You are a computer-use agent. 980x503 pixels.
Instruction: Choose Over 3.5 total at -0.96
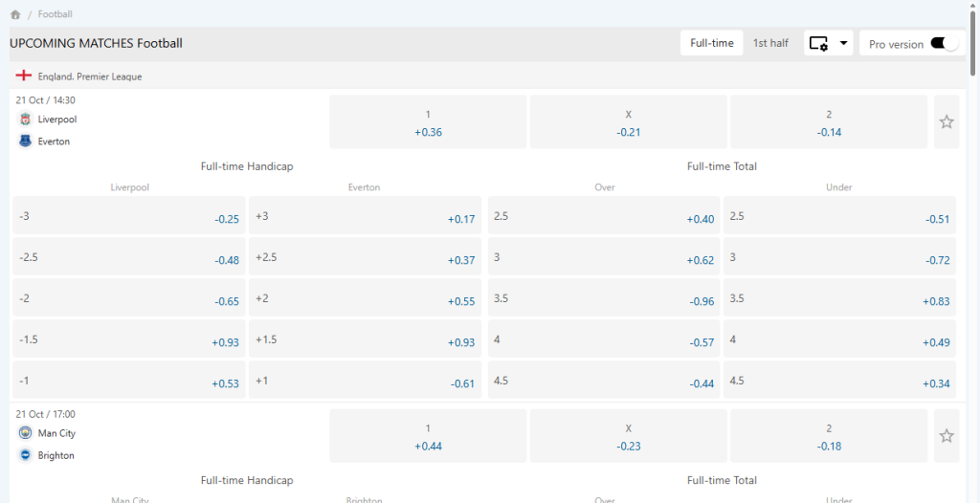[x=604, y=298]
